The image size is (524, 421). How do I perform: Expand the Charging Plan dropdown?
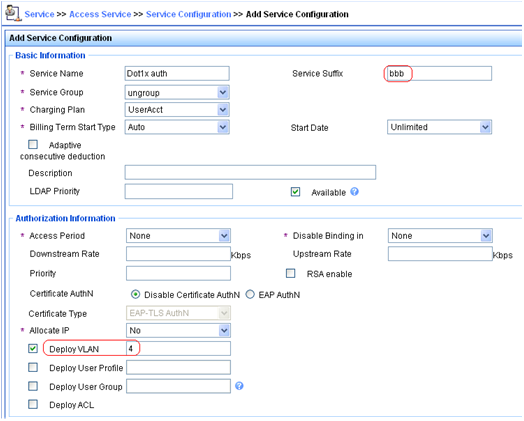(x=177, y=110)
